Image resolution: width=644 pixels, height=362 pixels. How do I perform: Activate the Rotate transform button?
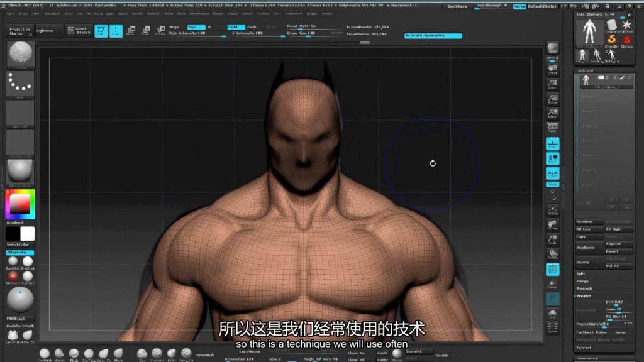pos(160,31)
